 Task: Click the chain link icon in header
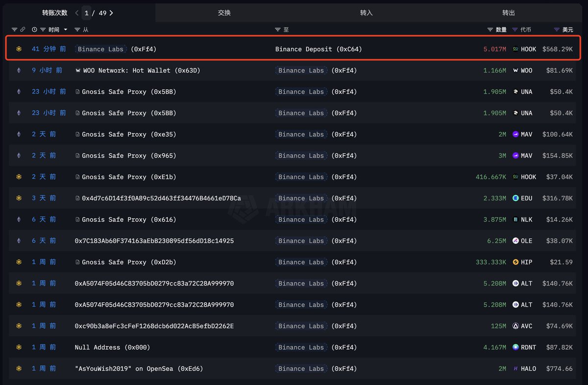tap(23, 30)
